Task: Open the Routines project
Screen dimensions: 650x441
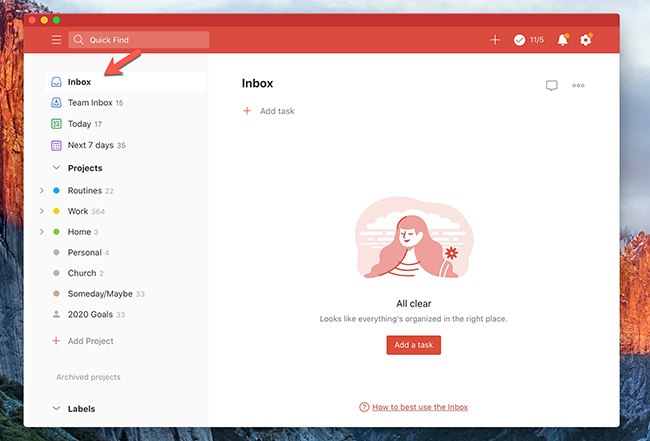Action: (85, 190)
